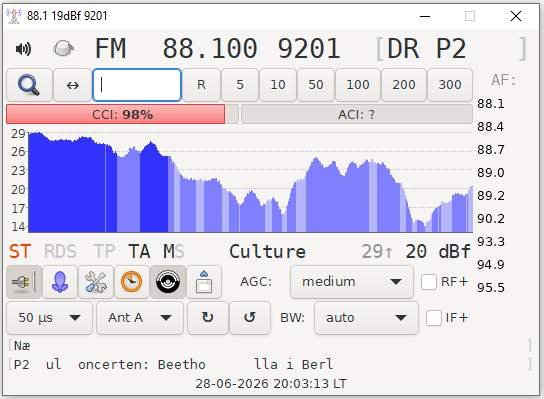This screenshot has height=399, width=544.
Task: Click the grey squelch knob icon
Action: [x=63, y=49]
